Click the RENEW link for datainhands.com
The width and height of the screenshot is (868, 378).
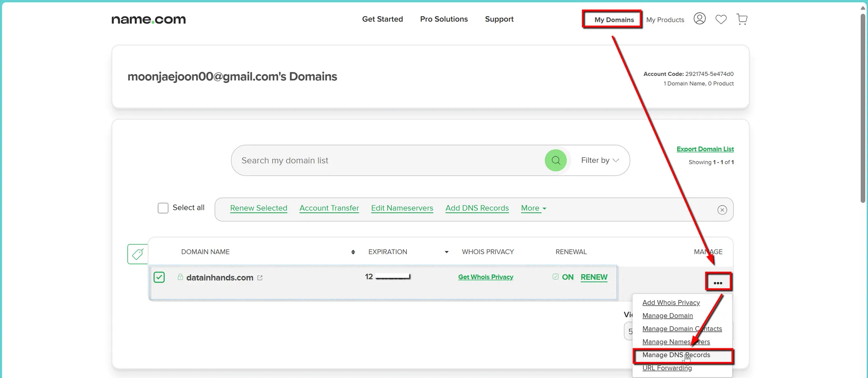[x=594, y=277]
